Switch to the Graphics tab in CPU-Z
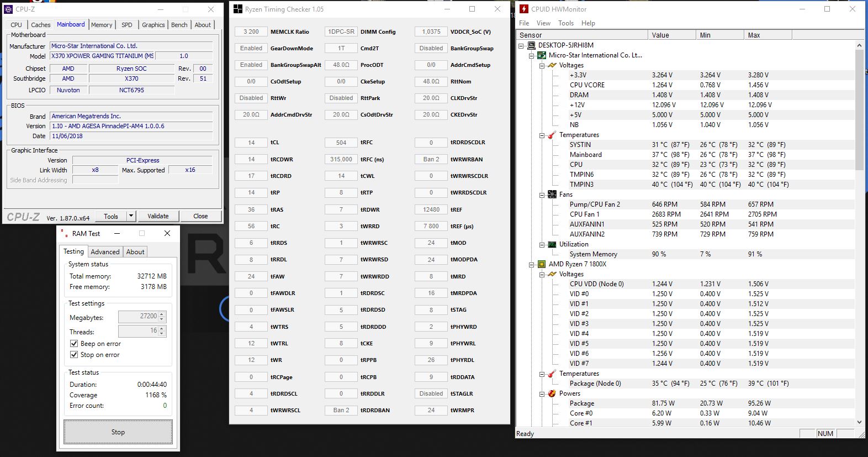The height and width of the screenshot is (457, 868). tap(153, 25)
